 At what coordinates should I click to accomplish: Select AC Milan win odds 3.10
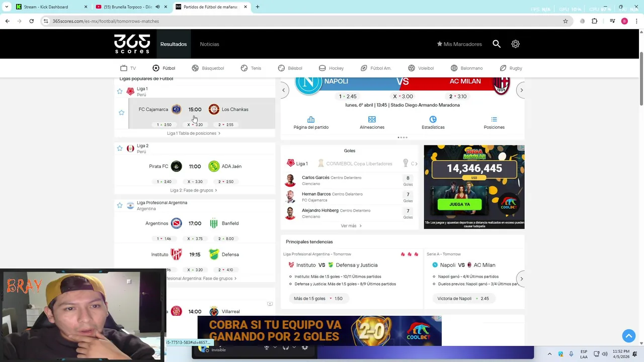click(458, 97)
